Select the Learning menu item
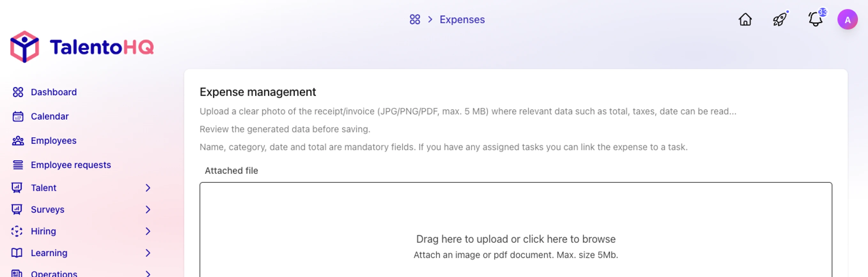Viewport: 868px width, 277px height. pyautogui.click(x=49, y=253)
